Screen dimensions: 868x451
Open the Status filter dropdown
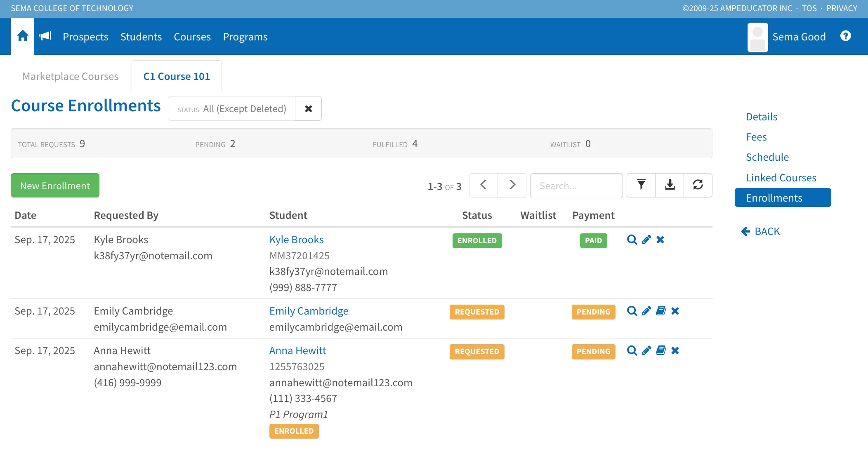coord(231,108)
